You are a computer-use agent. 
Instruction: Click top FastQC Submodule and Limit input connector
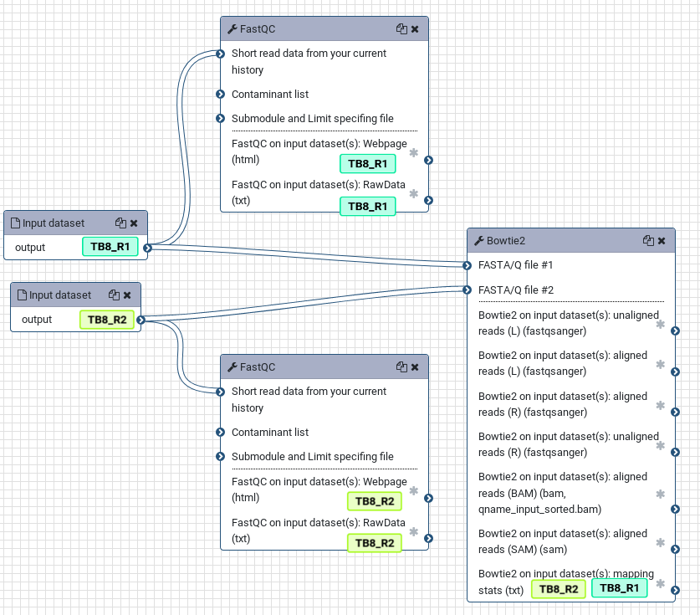220,118
